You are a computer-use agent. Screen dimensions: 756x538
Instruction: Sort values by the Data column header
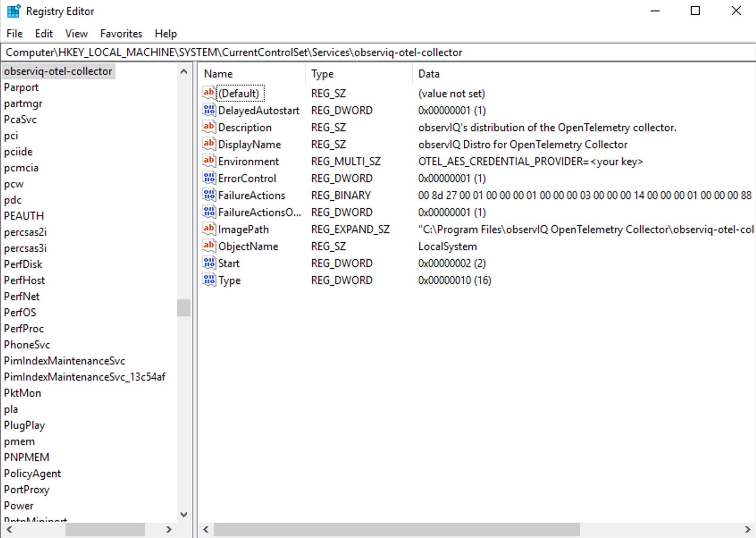[428, 73]
